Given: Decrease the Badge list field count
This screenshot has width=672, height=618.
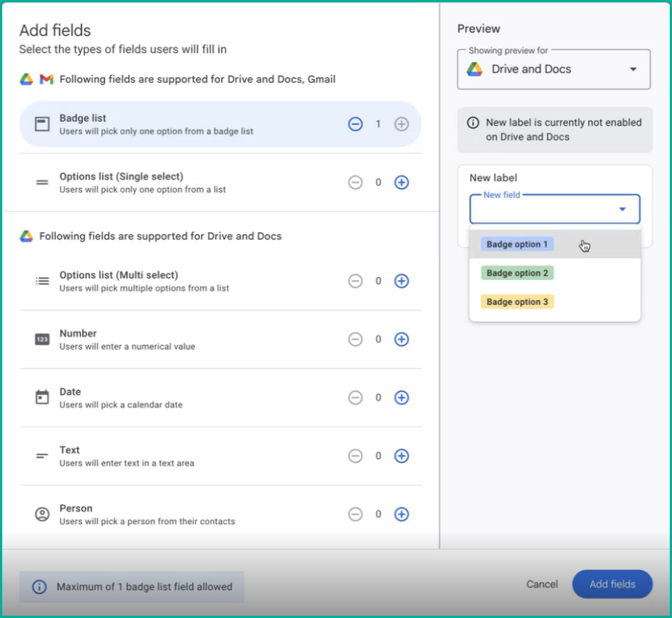Looking at the screenshot, I should [x=355, y=124].
